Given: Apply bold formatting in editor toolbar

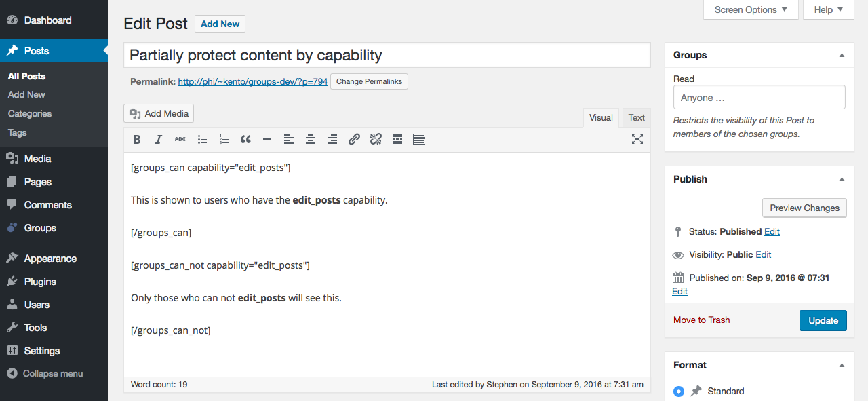Looking at the screenshot, I should (137, 139).
